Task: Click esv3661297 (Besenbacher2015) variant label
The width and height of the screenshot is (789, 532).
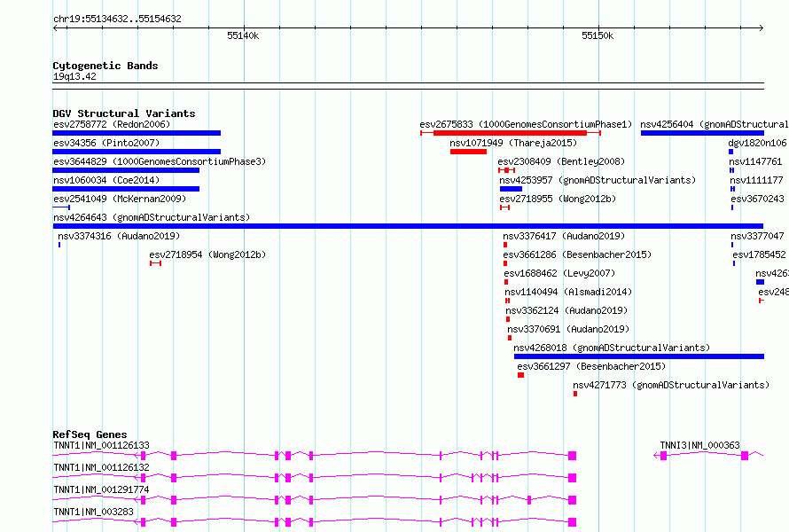Action: coord(591,366)
